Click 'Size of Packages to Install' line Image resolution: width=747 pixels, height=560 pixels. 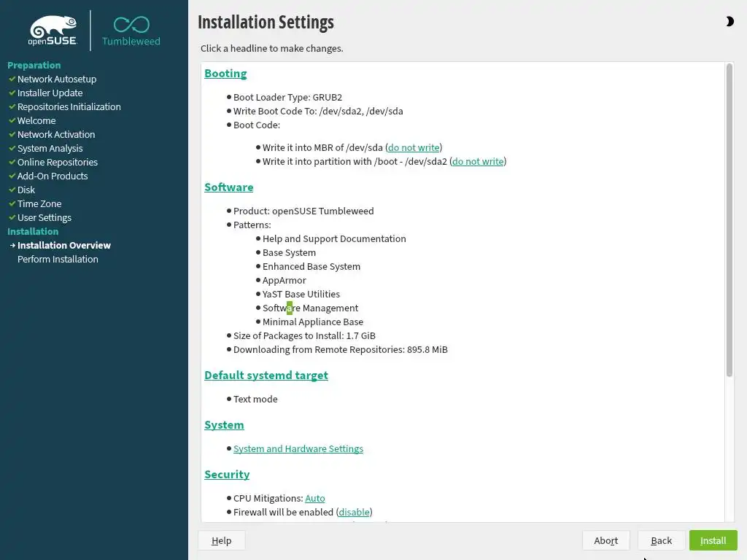pyautogui.click(x=304, y=335)
